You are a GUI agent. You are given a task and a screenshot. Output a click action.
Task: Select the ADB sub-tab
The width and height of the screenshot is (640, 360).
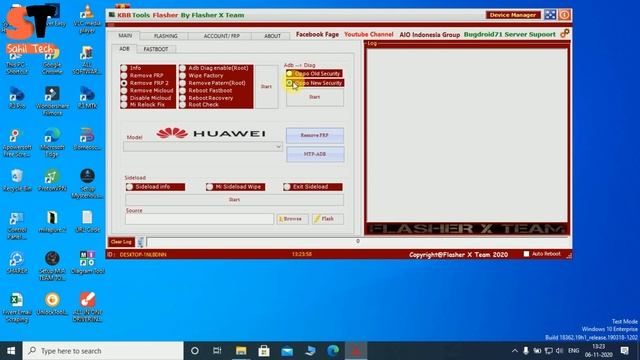click(x=124, y=49)
